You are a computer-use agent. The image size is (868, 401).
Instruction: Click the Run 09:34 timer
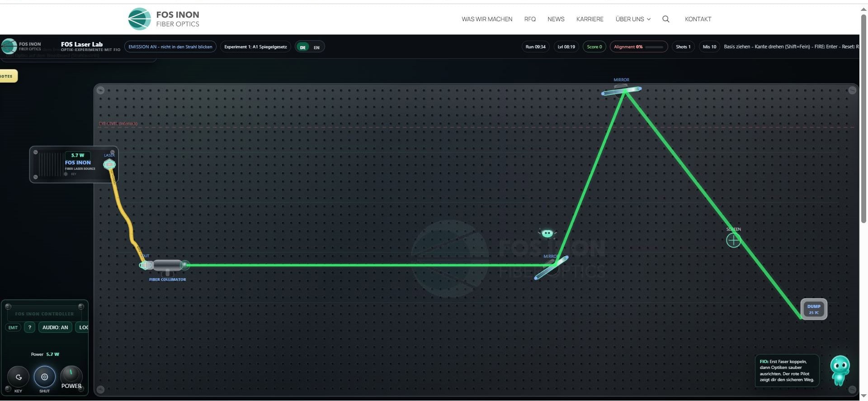click(x=535, y=47)
